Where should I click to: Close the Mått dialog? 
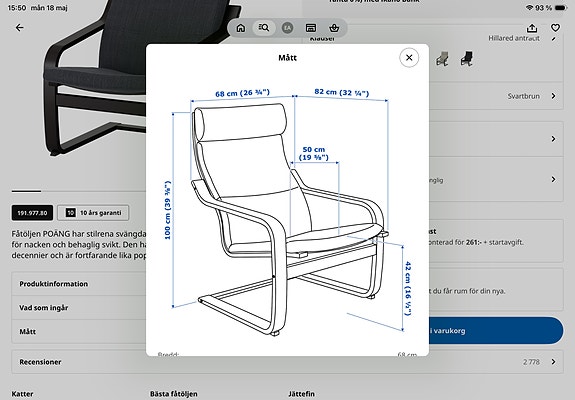pyautogui.click(x=409, y=58)
